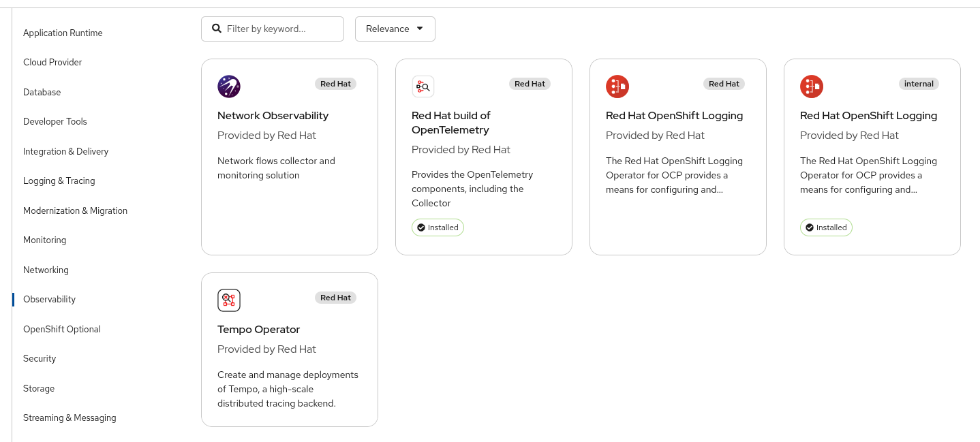Click the internal-sourced OpenShift Logging icon
This screenshot has height=442, width=980.
(812, 86)
